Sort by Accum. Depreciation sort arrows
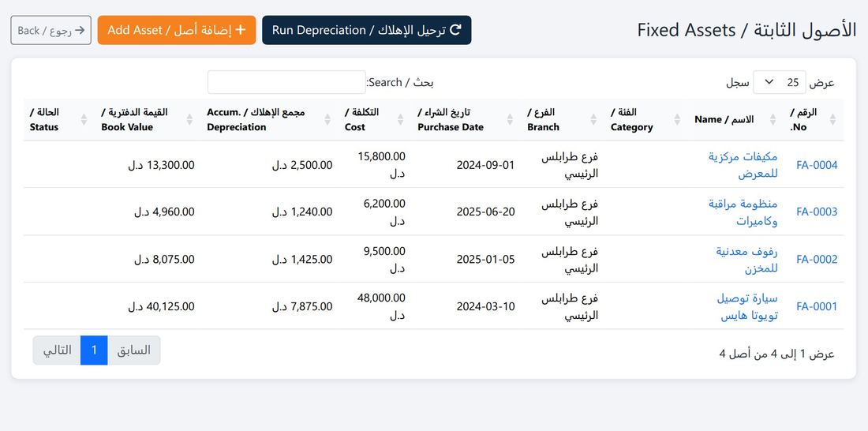868x431 pixels. [327, 120]
